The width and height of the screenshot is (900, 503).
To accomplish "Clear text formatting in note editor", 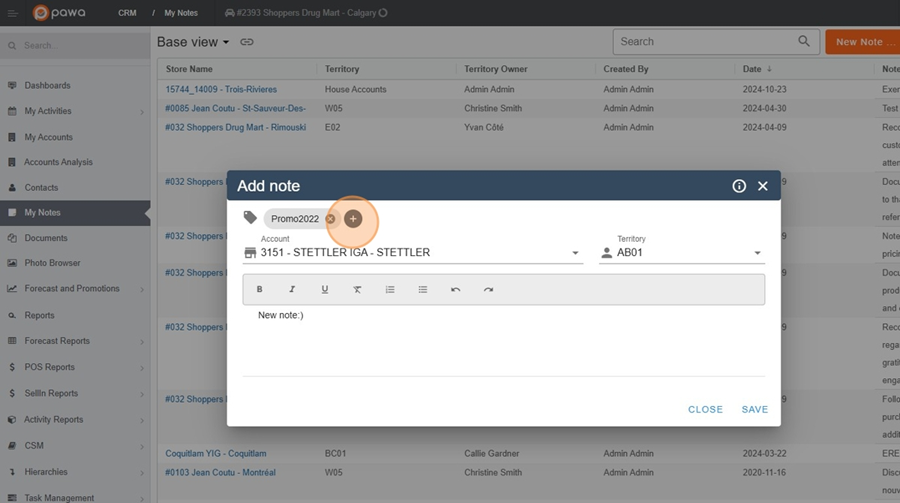I will [x=357, y=289].
